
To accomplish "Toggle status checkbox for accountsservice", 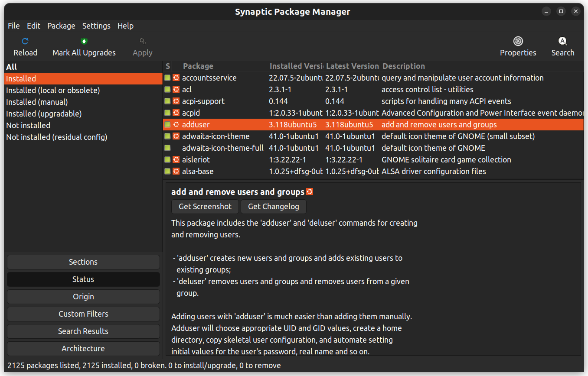I will (x=167, y=78).
